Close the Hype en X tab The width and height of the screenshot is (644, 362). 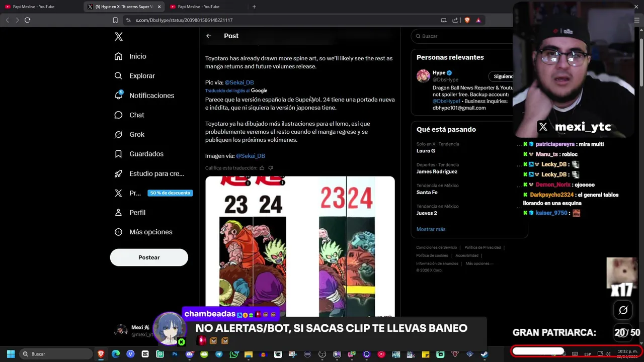(159, 7)
